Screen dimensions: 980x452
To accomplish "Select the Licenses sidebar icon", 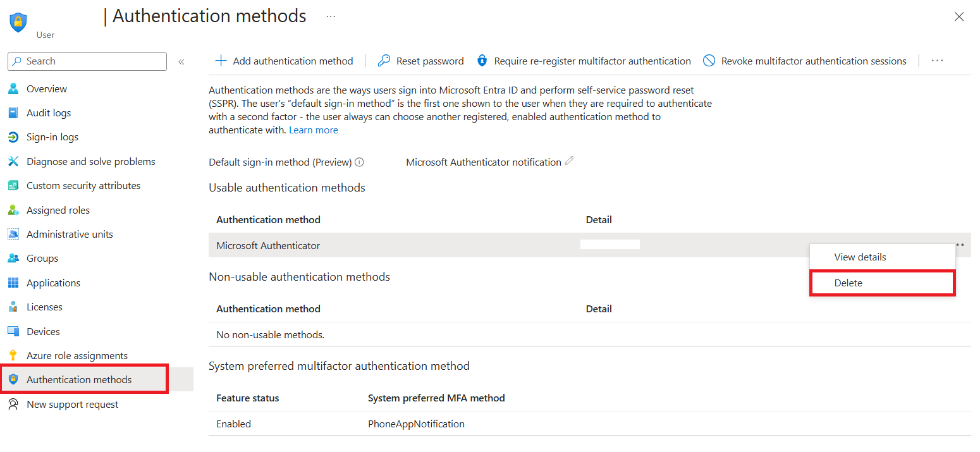I will (13, 307).
